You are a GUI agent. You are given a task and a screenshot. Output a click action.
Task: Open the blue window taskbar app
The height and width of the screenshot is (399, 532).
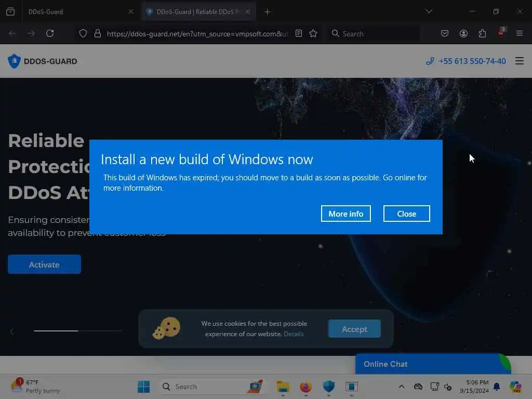[352, 387]
